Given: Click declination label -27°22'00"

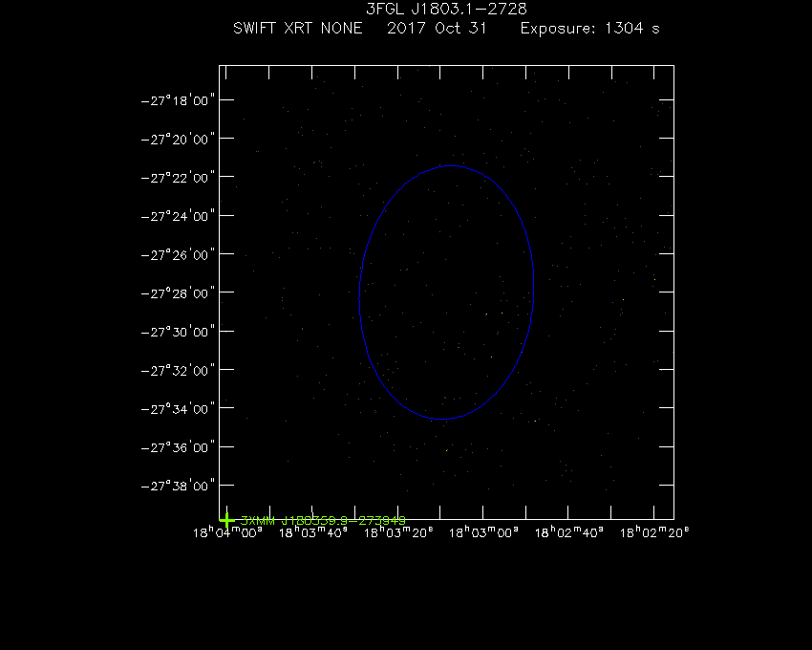Looking at the screenshot, I should coord(178,178).
